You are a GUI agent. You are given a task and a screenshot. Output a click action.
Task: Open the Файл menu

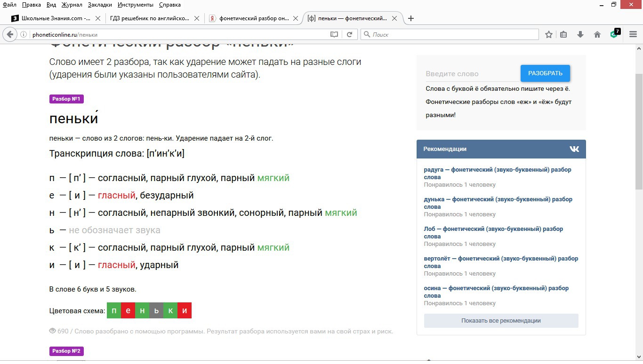pyautogui.click(x=9, y=5)
